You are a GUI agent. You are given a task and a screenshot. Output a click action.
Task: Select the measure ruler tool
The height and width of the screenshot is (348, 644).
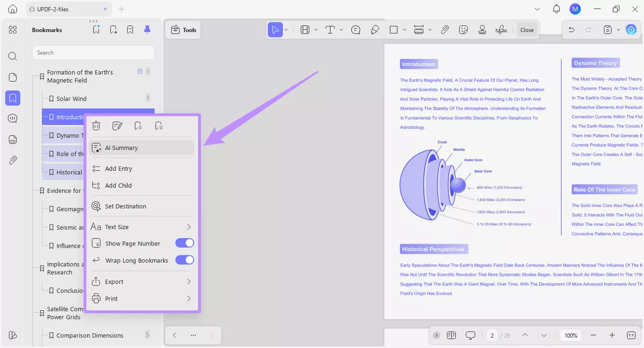(x=419, y=30)
